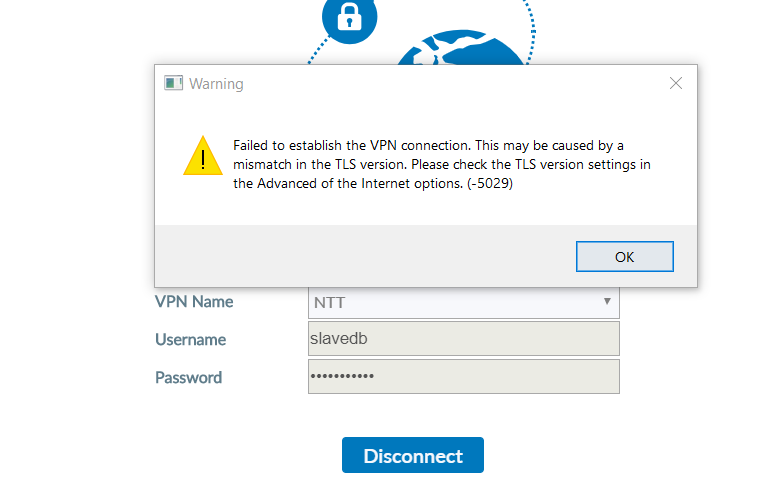Click the Warning dialog window icon
The width and height of the screenshot is (765, 501).
pos(173,83)
